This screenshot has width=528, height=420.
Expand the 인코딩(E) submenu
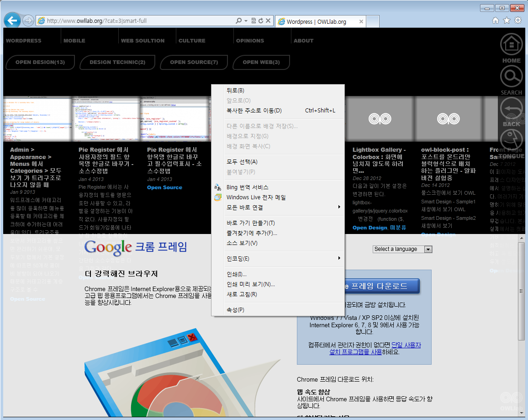tap(339, 259)
